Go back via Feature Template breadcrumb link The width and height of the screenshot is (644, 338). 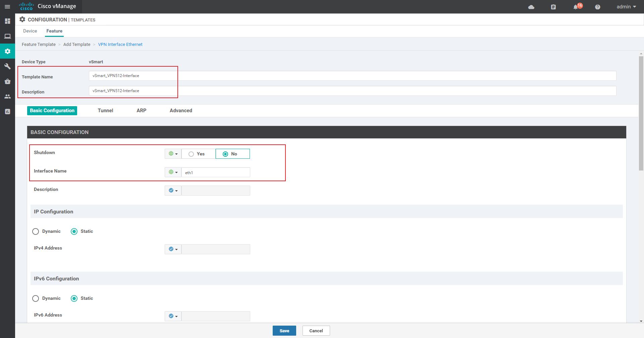pyautogui.click(x=38, y=44)
